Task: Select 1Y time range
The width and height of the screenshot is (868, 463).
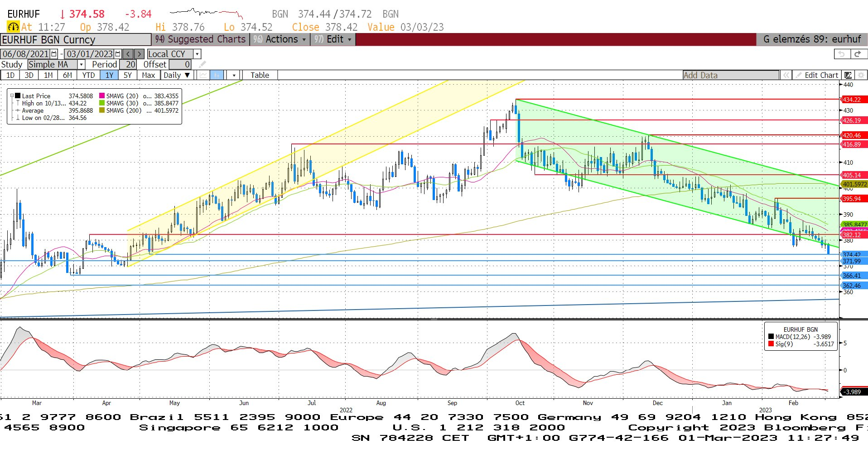Action: (109, 75)
